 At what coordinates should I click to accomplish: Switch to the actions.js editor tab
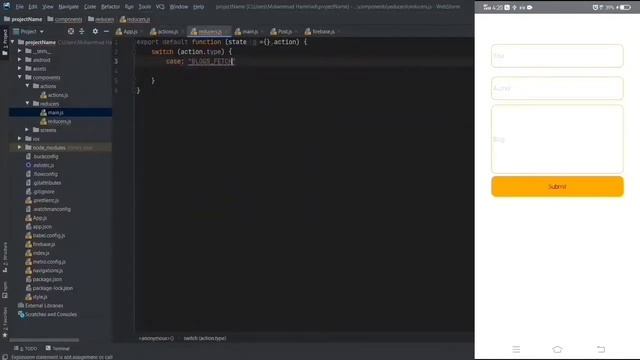(x=167, y=31)
